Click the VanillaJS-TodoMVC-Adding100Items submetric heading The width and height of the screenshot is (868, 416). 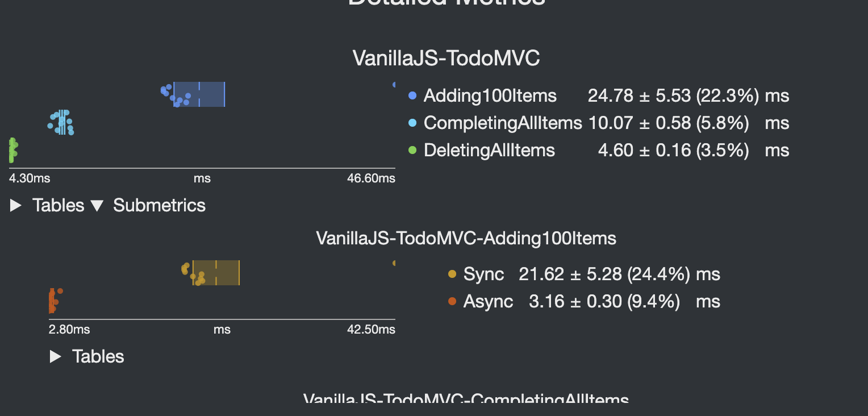tap(466, 238)
